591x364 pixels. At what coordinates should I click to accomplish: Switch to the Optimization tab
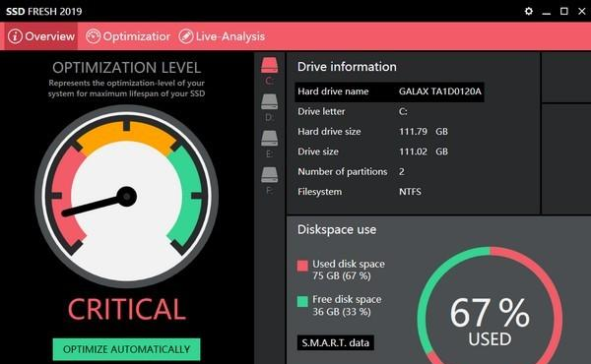coord(128,36)
